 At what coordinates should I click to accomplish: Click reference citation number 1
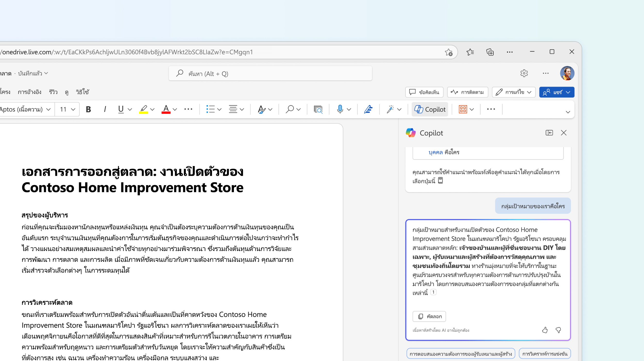point(434,292)
